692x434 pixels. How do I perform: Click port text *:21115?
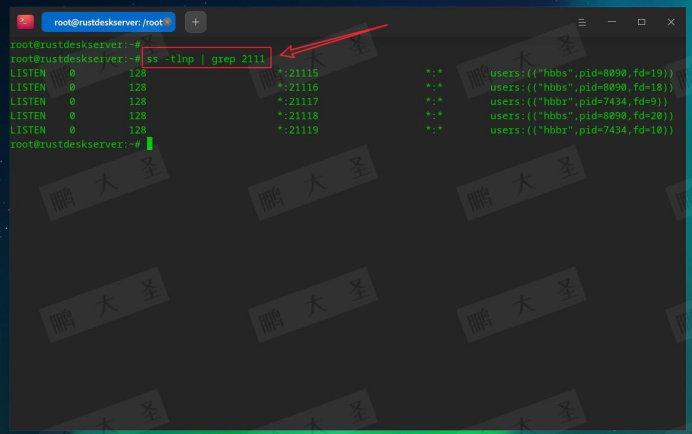297,73
